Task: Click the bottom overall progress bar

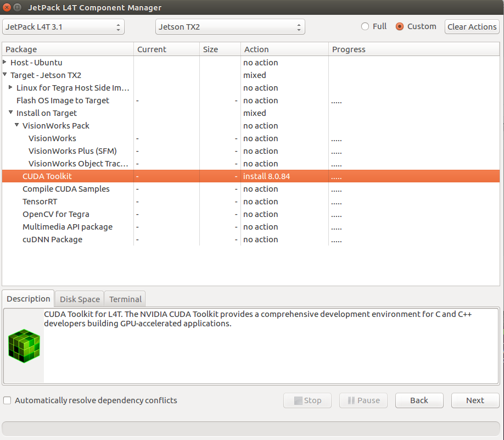Action: click(x=251, y=429)
